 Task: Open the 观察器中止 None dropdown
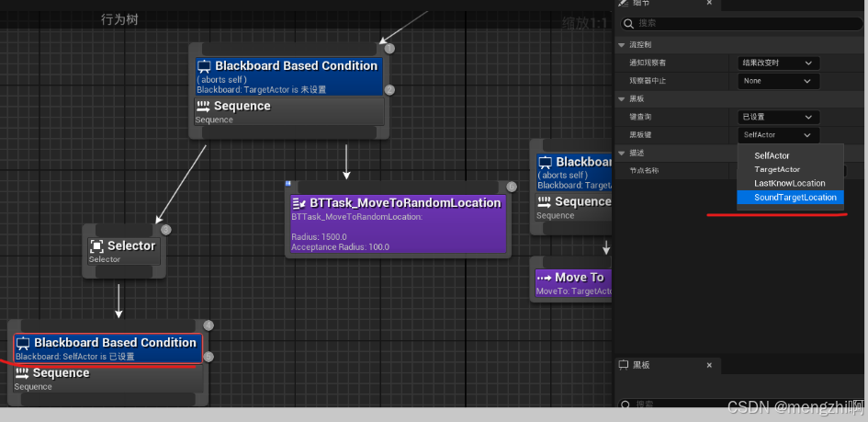click(778, 81)
